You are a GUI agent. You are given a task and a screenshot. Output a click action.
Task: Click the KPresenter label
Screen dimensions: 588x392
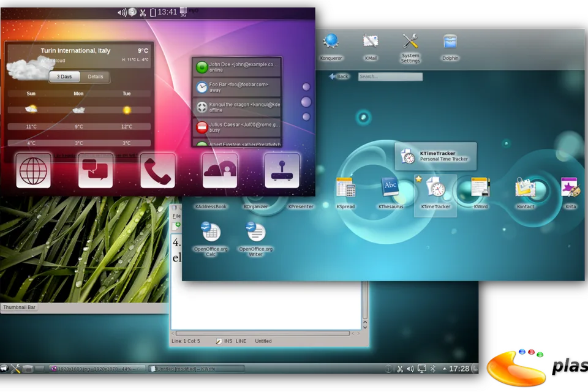click(x=301, y=206)
